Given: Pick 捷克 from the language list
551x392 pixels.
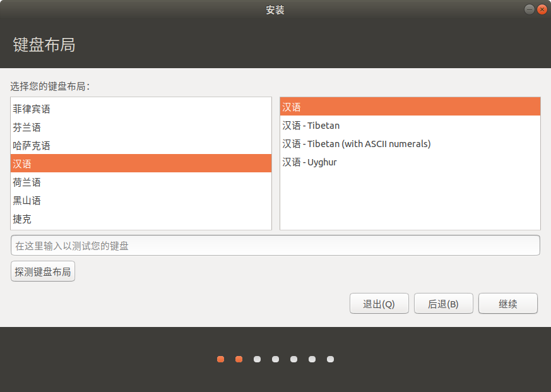Looking at the screenshot, I should click(141, 219).
